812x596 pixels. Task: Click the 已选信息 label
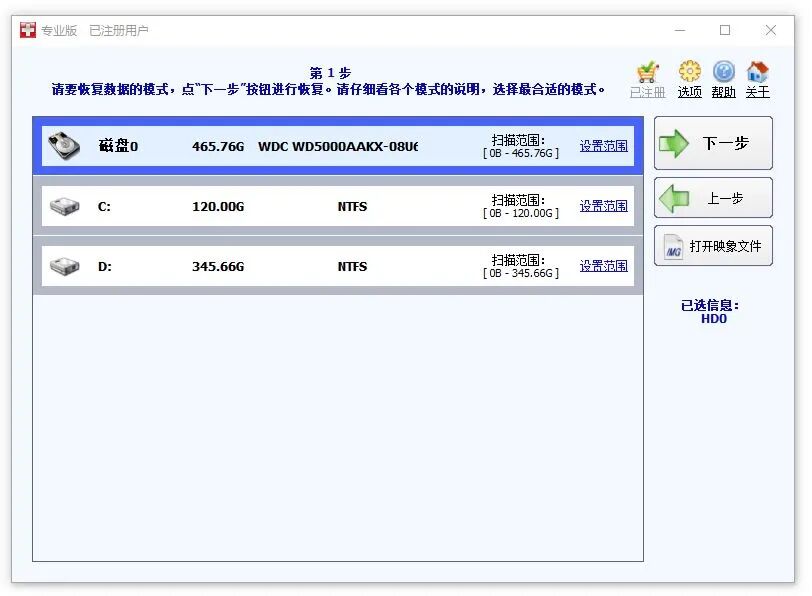coord(710,306)
